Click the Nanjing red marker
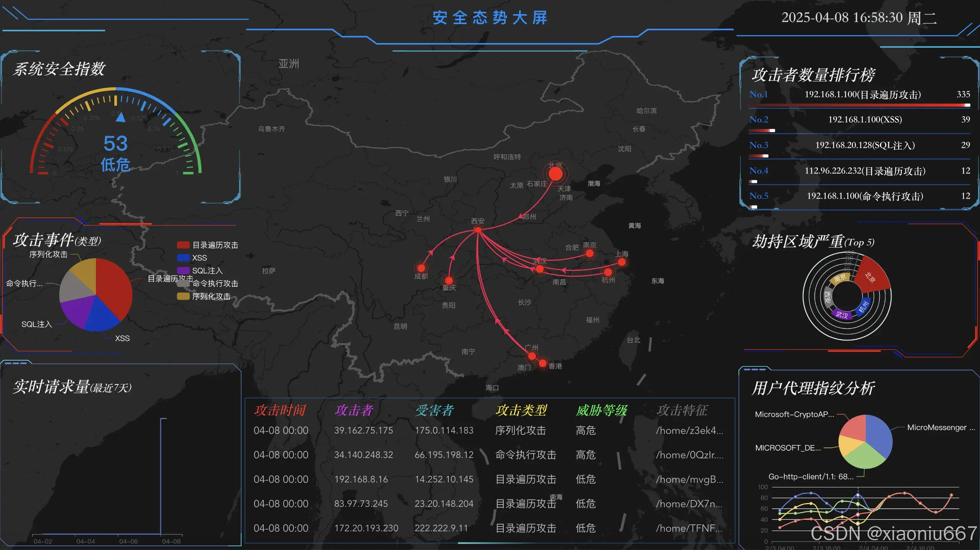This screenshot has width=980, height=550. 589,253
